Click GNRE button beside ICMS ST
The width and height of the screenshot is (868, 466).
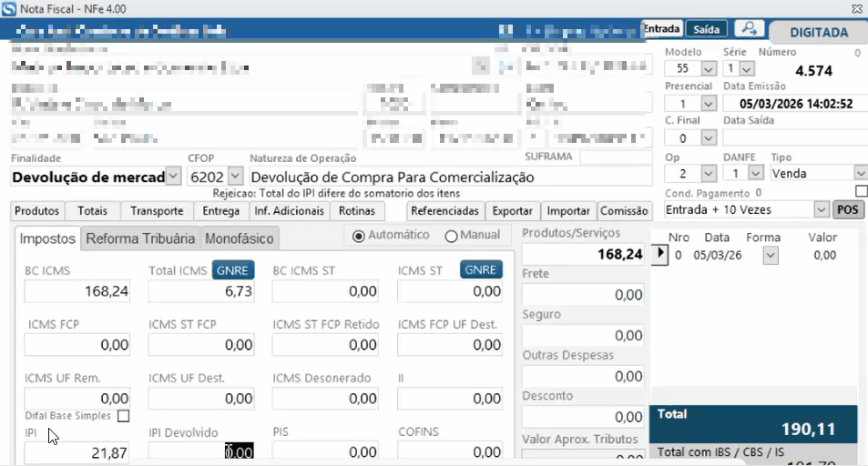(x=481, y=269)
